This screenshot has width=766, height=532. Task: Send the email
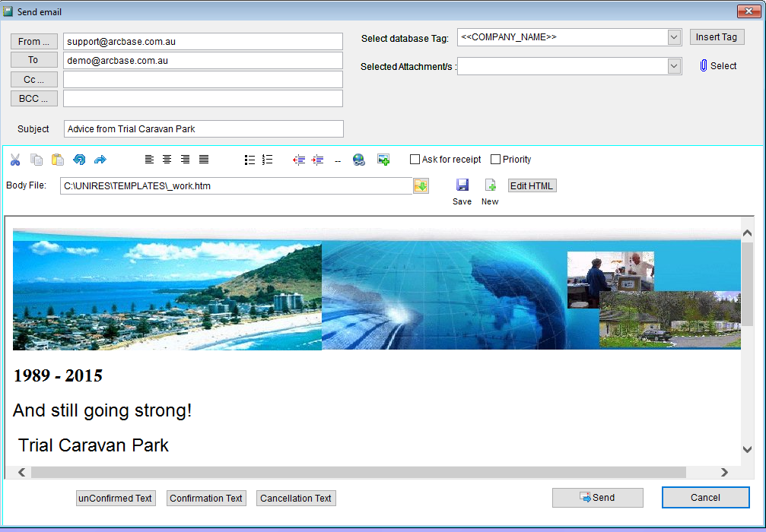(597, 498)
